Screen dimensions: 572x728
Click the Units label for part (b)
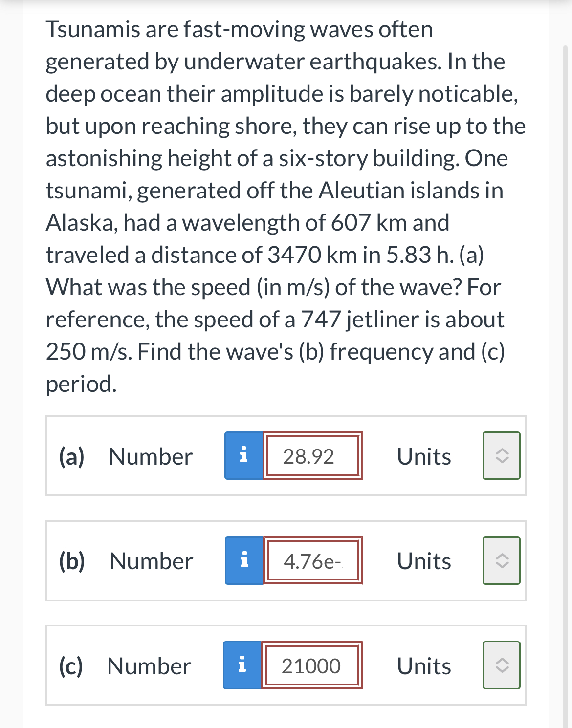423,561
